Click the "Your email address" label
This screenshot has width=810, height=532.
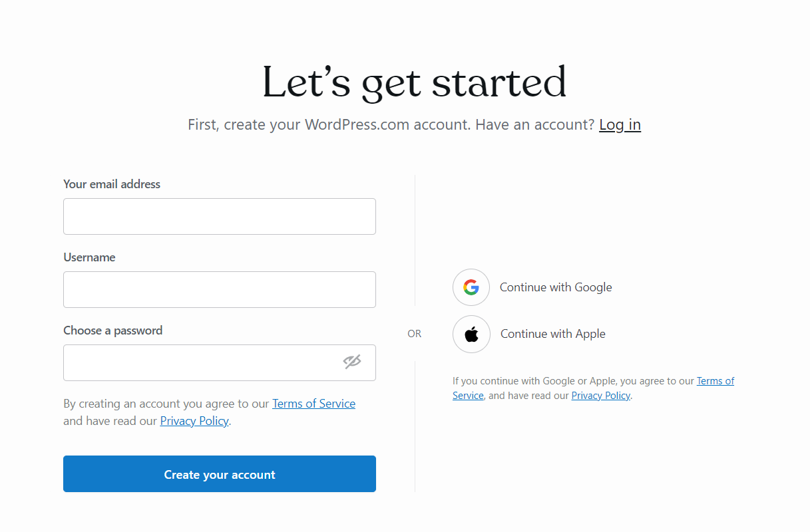[x=112, y=184]
